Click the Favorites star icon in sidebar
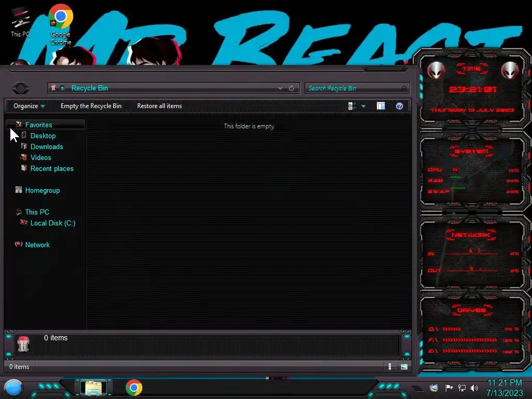 click(19, 125)
